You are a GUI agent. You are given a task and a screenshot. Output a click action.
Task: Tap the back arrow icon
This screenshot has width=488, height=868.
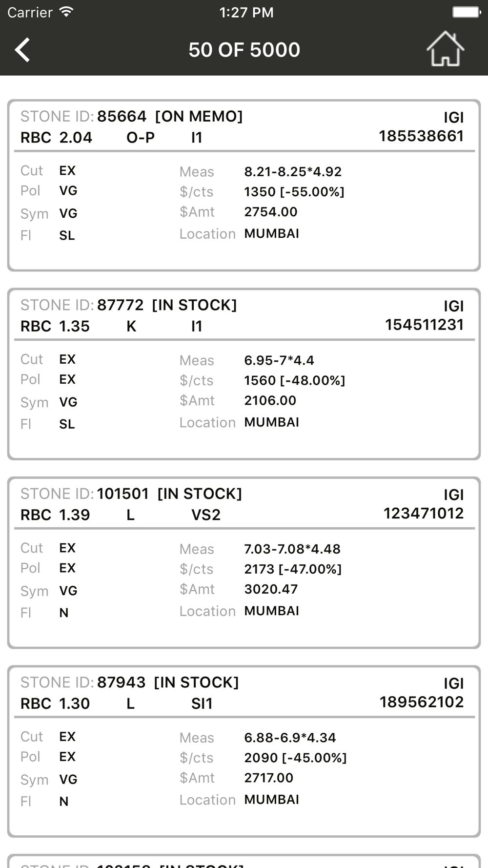(22, 50)
